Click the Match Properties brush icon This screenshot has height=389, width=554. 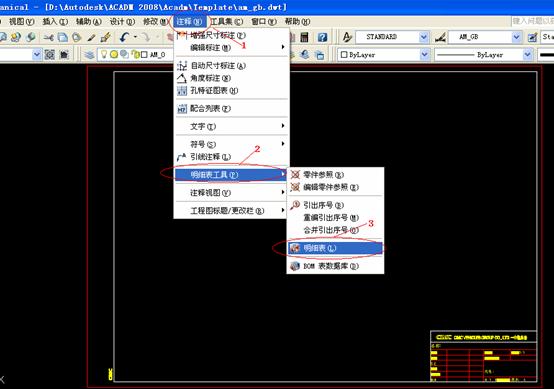click(91, 37)
